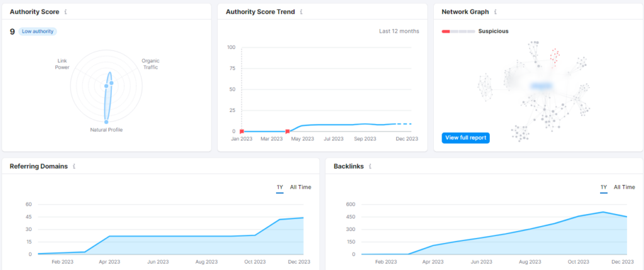Click the 100 label on the Trend chart
This screenshot has height=270, width=644.
click(x=231, y=47)
